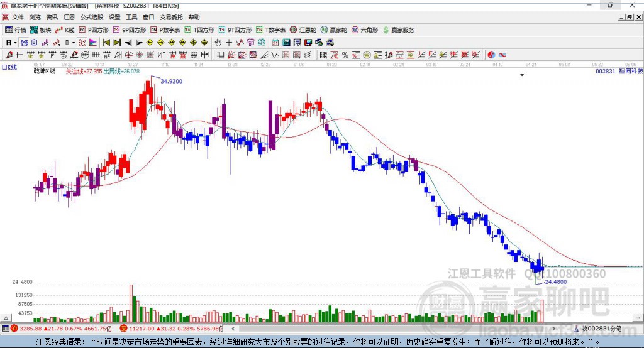This screenshot has width=644, height=348.
Task: Select the hand pan tool
Action: (x=218, y=42)
